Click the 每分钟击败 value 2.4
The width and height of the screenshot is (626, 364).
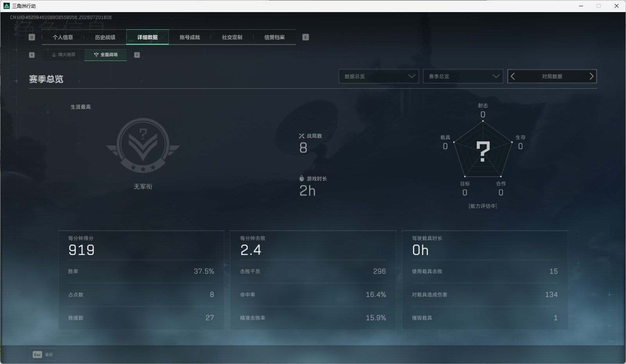coord(251,250)
